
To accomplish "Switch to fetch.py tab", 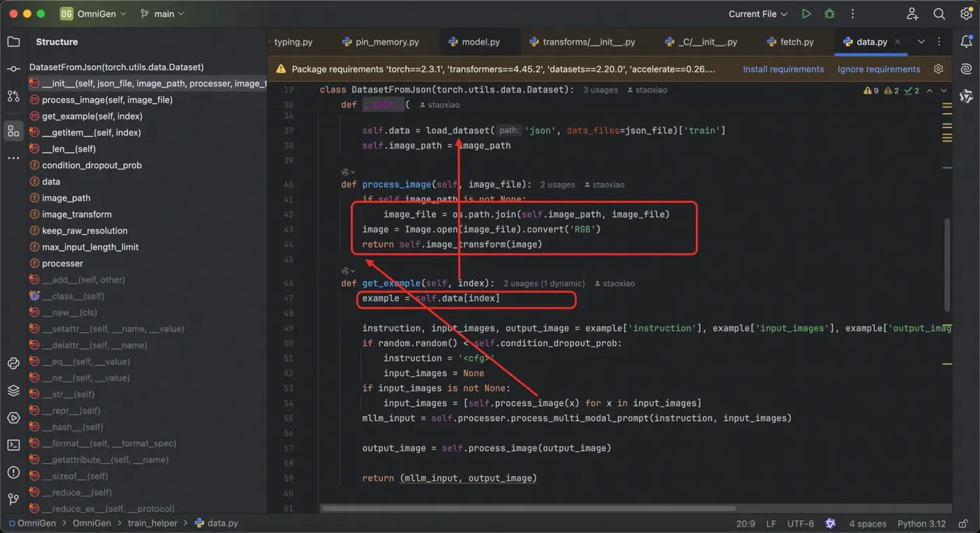I will tap(790, 42).
